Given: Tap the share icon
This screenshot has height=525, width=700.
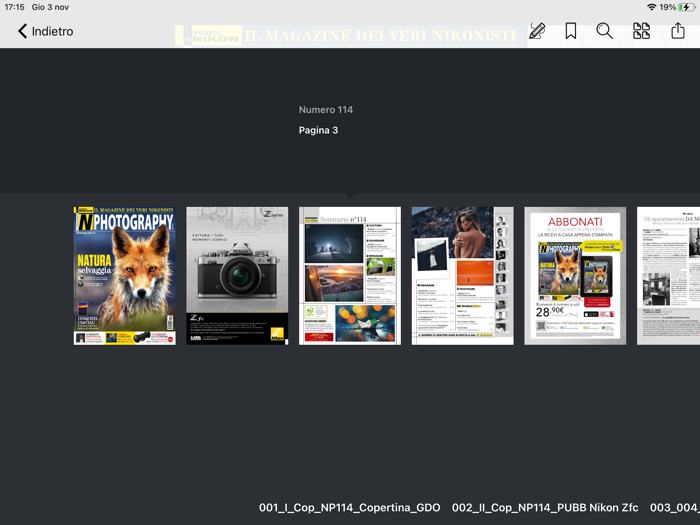Looking at the screenshot, I should 678,31.
